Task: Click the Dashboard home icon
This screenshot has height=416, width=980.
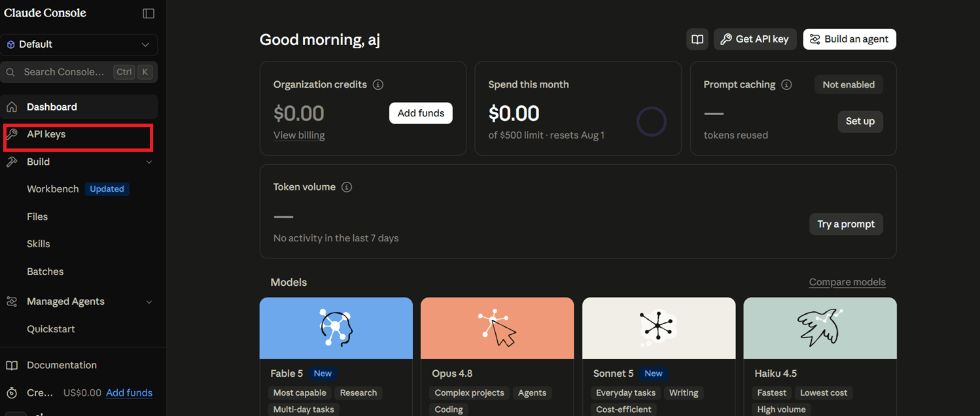Action: tap(12, 107)
